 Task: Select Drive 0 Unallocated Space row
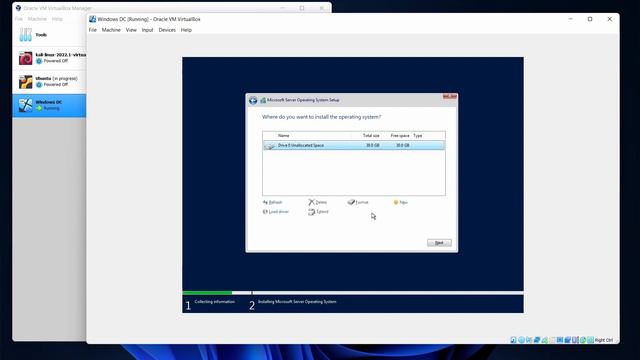[x=354, y=145]
